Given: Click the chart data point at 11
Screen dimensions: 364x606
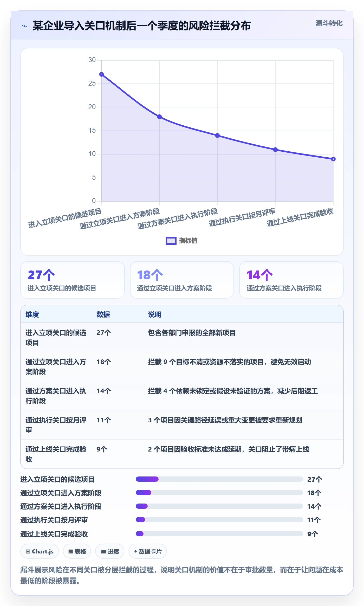Looking at the screenshot, I should pyautogui.click(x=275, y=150).
